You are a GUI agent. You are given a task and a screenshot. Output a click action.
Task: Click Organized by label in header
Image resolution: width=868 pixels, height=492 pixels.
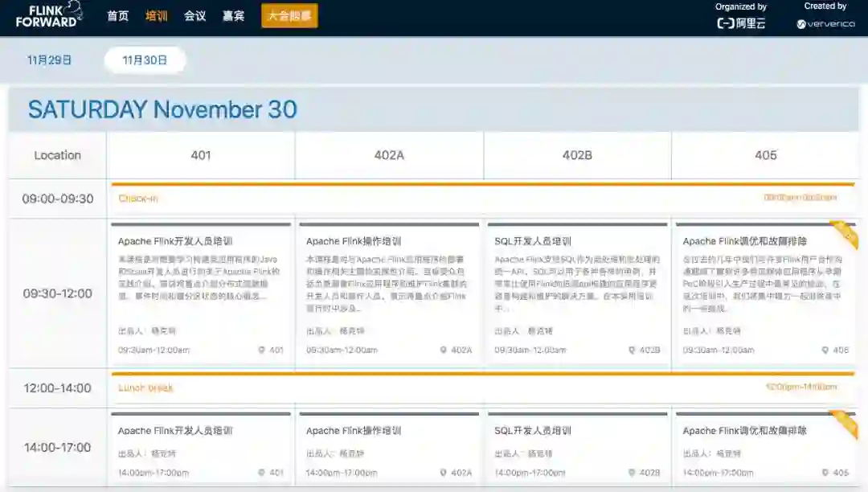(741, 6)
